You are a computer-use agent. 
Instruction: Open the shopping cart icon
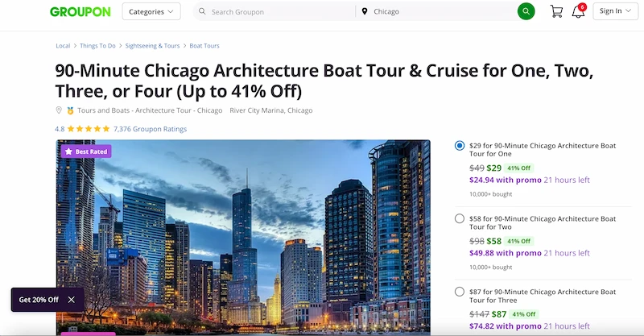pyautogui.click(x=556, y=11)
